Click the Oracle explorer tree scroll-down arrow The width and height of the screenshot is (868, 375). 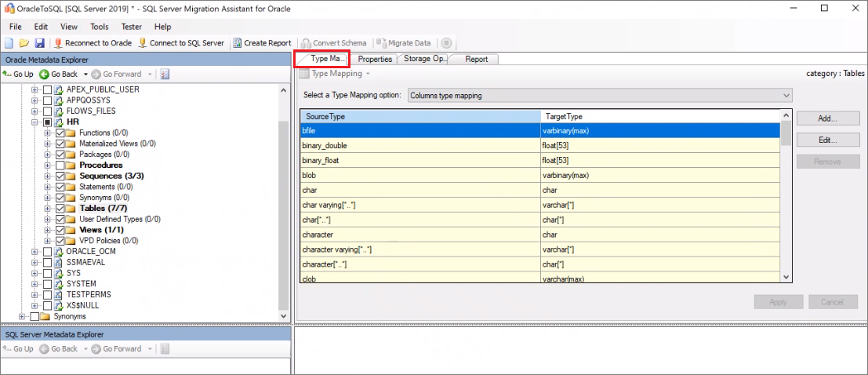point(284,315)
